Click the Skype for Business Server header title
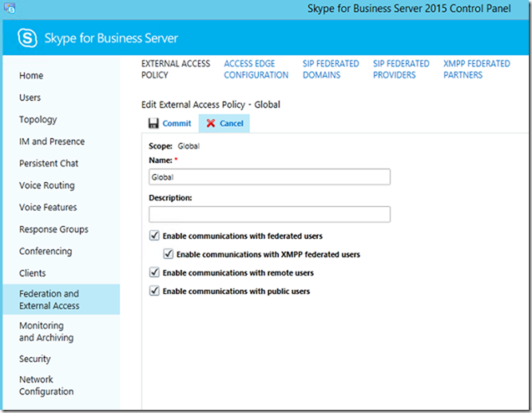 point(111,38)
